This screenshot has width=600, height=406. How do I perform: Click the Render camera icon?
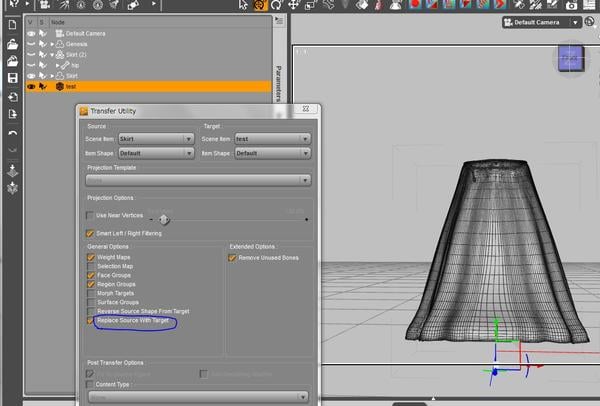pos(572,5)
